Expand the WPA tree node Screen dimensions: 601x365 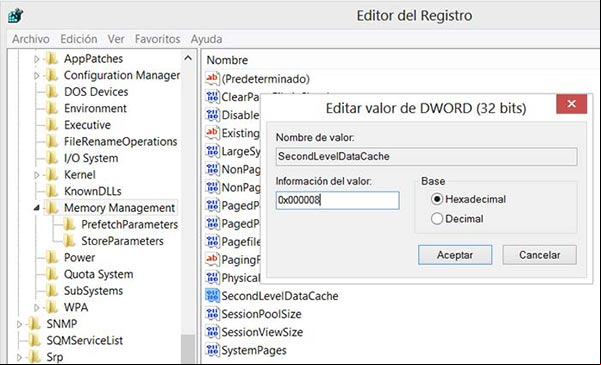pyautogui.click(x=37, y=307)
